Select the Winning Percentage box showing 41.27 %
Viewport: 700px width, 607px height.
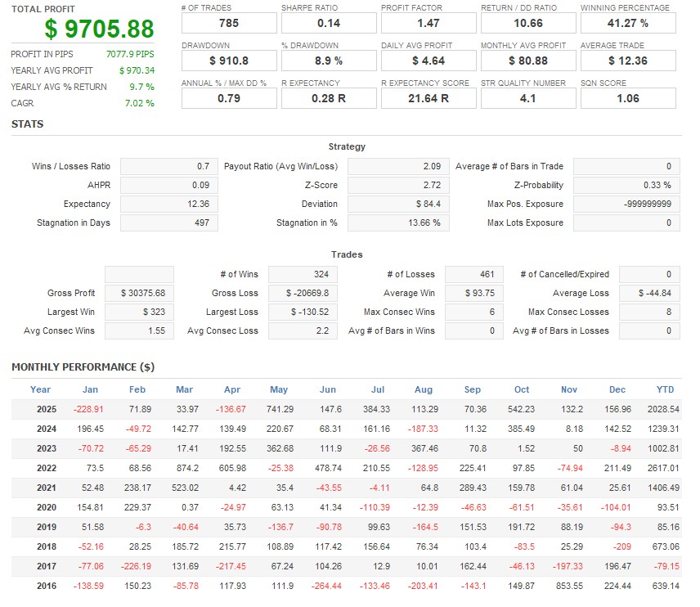627,23
